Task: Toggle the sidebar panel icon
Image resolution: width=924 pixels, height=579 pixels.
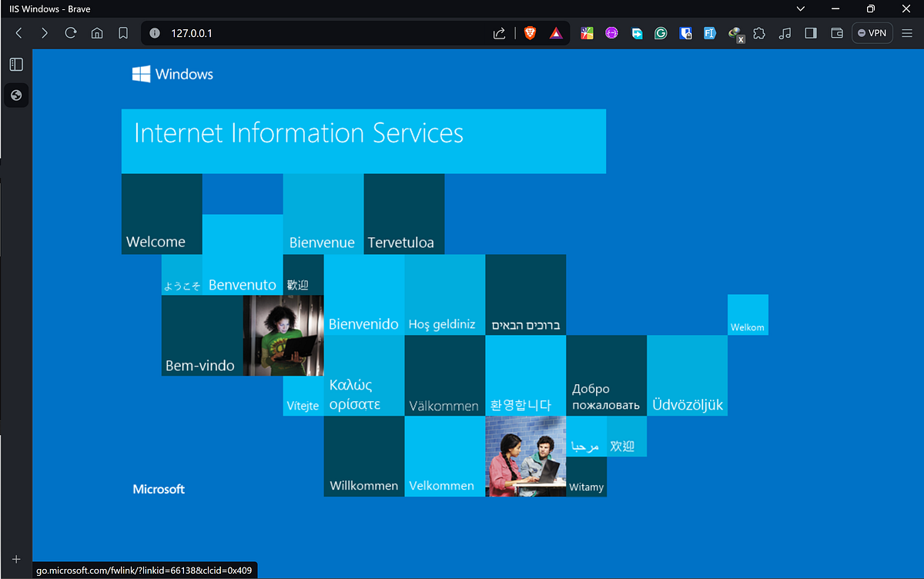Action: pyautogui.click(x=16, y=65)
